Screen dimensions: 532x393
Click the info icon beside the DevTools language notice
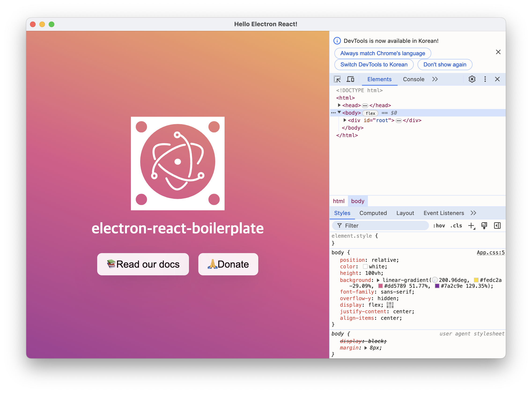337,41
